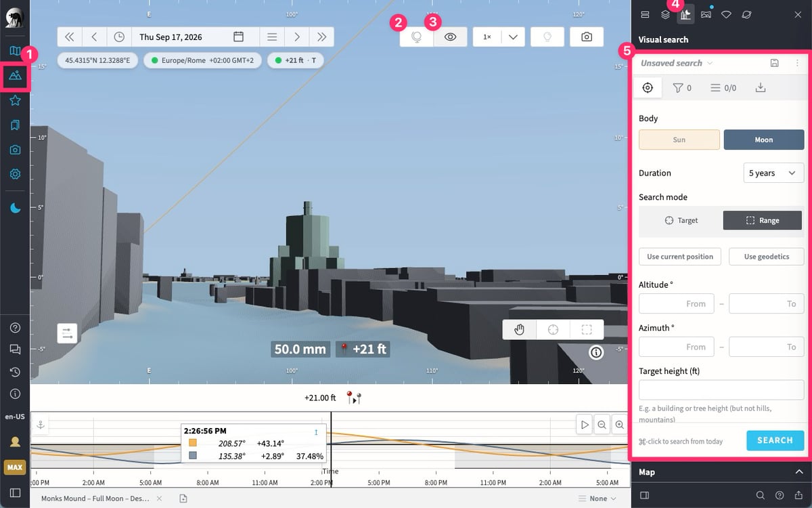Open the user account profile icon
Screen dimensions: 812x508
point(15,442)
